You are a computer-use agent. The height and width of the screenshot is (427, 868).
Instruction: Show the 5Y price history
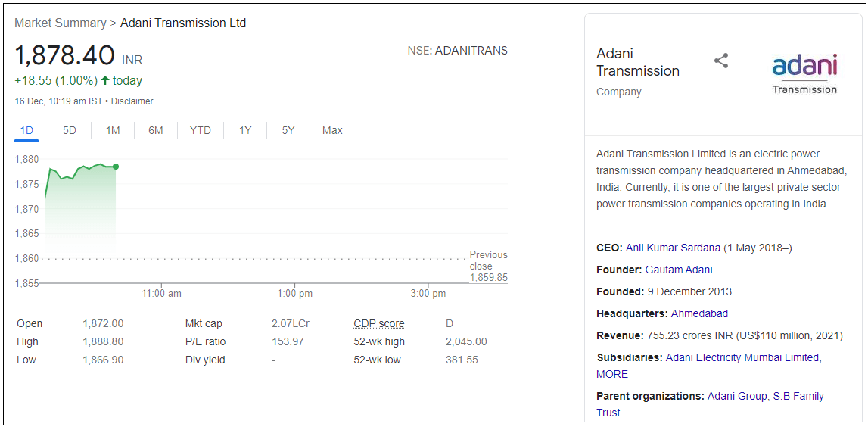tap(288, 130)
